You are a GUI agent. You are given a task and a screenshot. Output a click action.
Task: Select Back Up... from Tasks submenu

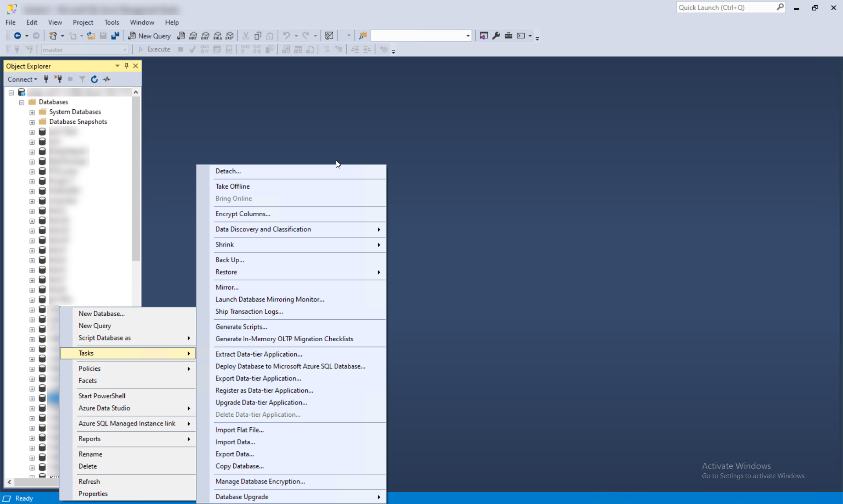click(230, 260)
